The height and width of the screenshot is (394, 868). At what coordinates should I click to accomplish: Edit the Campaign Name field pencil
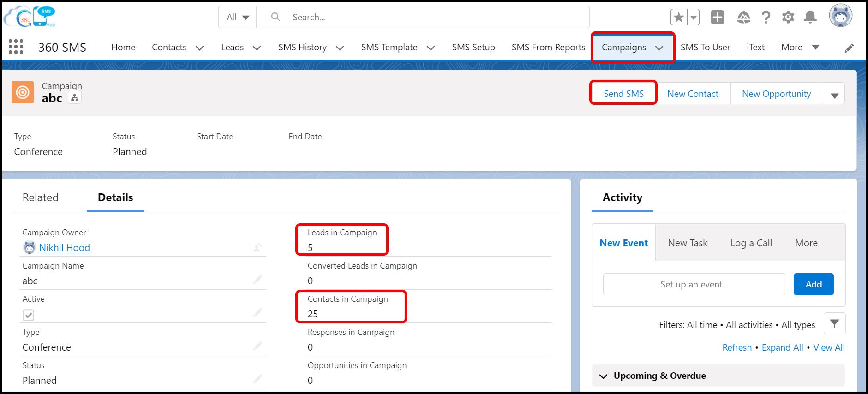[x=257, y=279]
